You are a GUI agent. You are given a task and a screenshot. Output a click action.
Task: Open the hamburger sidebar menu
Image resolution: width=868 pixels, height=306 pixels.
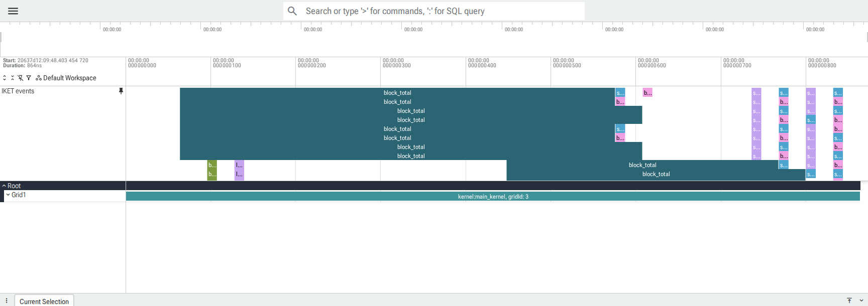point(13,11)
